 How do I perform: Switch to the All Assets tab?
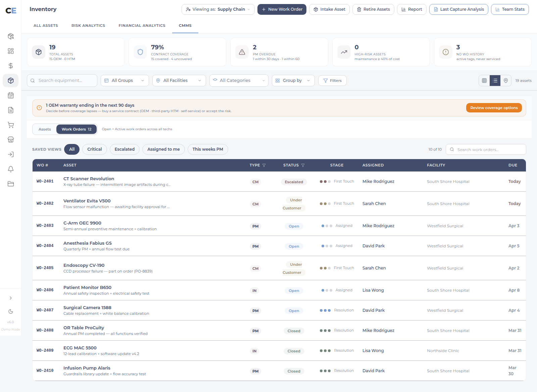coord(46,26)
